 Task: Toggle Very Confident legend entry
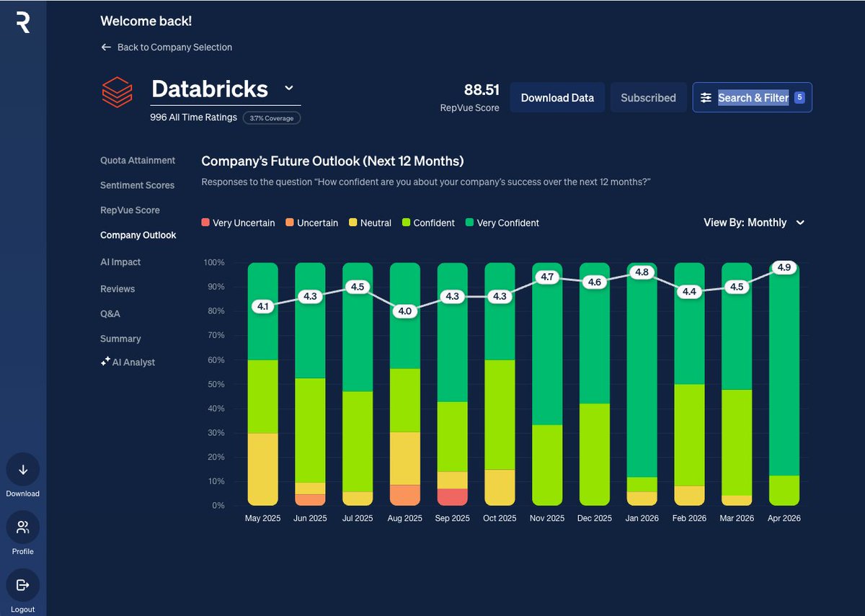(x=502, y=223)
